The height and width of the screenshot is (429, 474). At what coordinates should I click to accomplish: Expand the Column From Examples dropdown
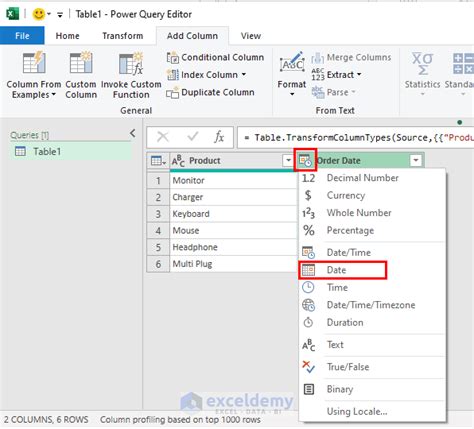click(x=53, y=95)
